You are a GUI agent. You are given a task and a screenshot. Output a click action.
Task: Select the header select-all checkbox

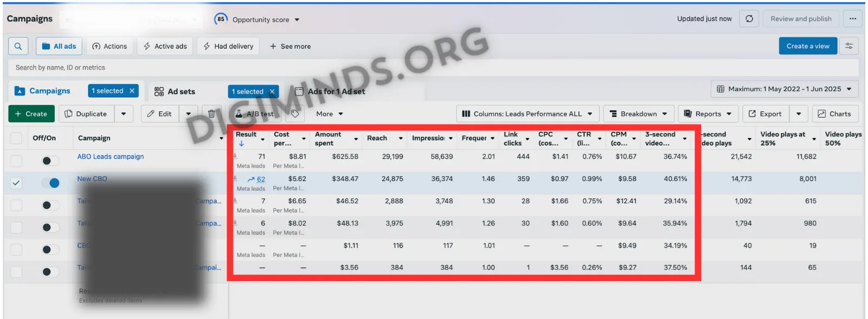(x=16, y=138)
